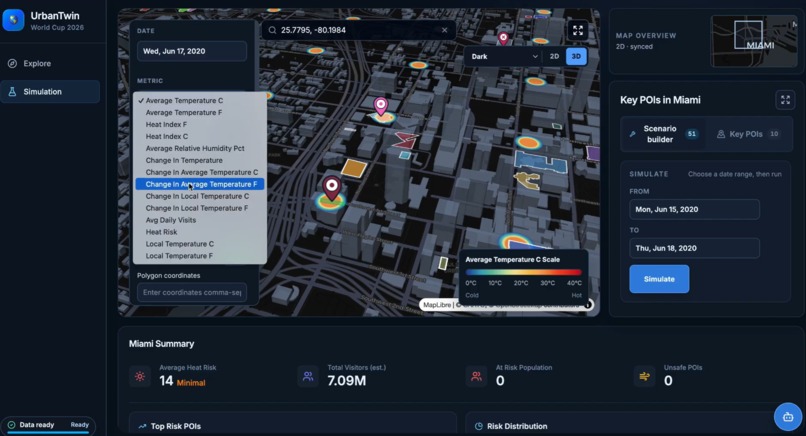This screenshot has width=806, height=436.
Task: Click the Data ready status check icon
Action: coord(11,425)
